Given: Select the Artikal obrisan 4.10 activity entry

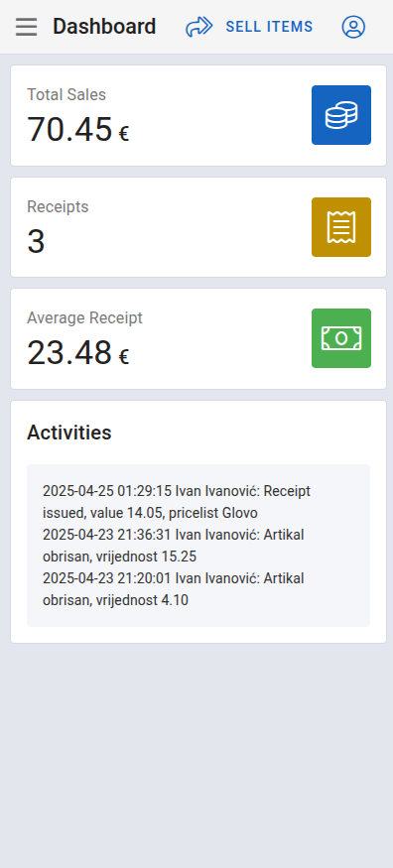Looking at the screenshot, I should 174,589.
